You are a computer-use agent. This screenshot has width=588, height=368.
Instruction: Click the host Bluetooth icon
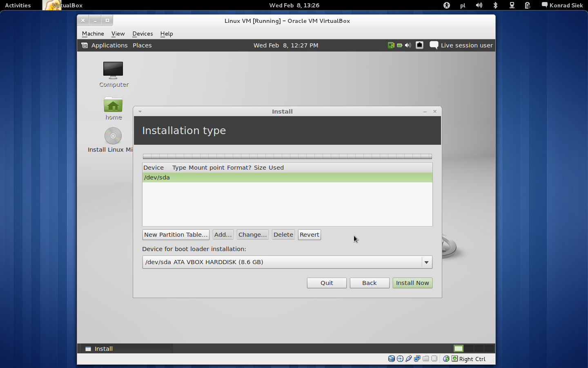tap(495, 5)
